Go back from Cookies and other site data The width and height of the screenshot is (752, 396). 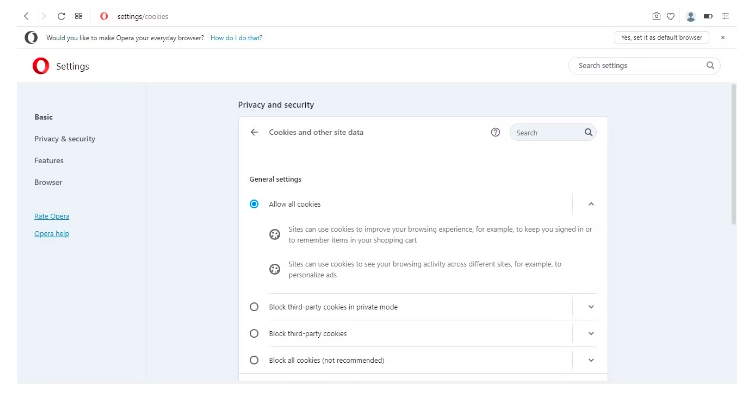coord(254,132)
